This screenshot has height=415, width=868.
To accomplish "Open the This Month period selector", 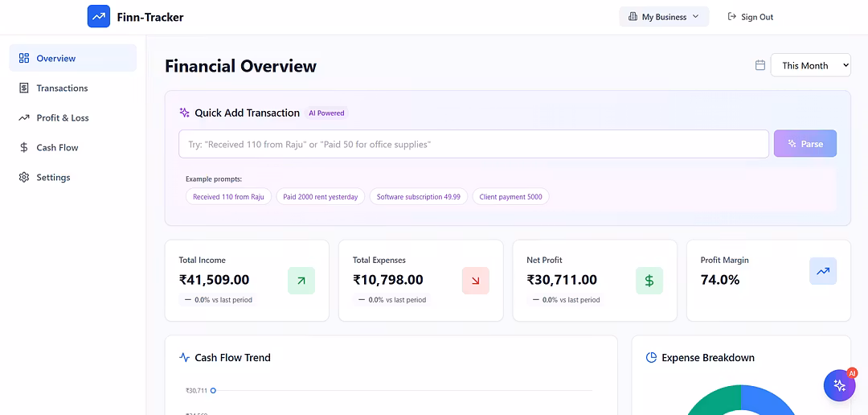I will click(810, 65).
